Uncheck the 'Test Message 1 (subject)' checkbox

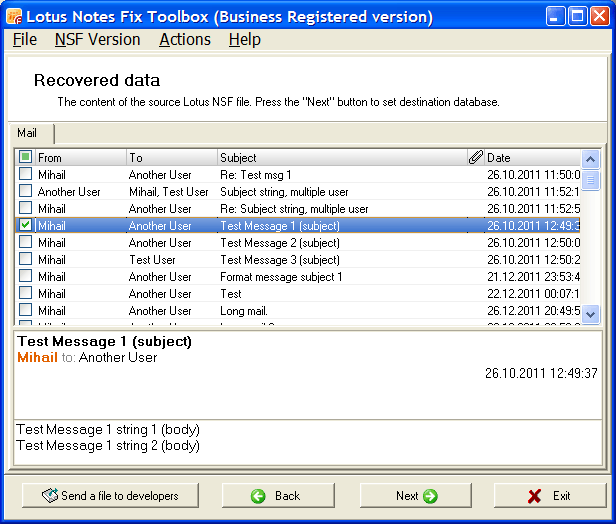click(26, 225)
